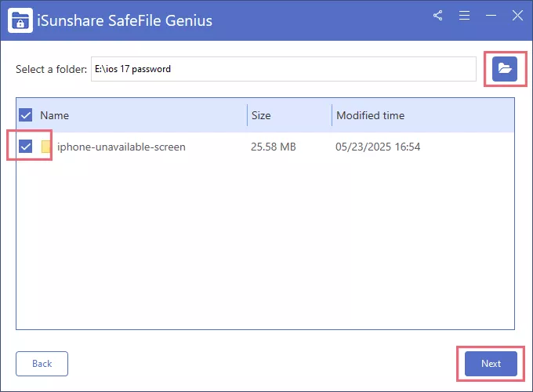The height and width of the screenshot is (392, 533).
Task: Minimize the SafeFile Genius window
Action: pos(491,16)
